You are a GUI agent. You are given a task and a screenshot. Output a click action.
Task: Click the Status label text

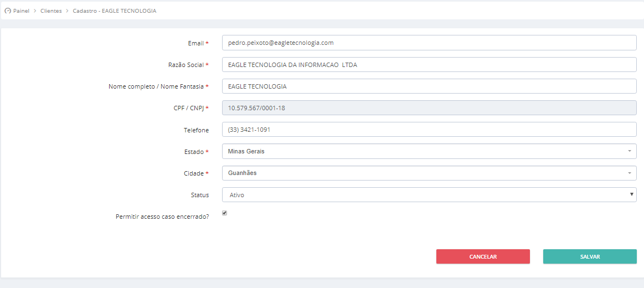[x=200, y=195]
